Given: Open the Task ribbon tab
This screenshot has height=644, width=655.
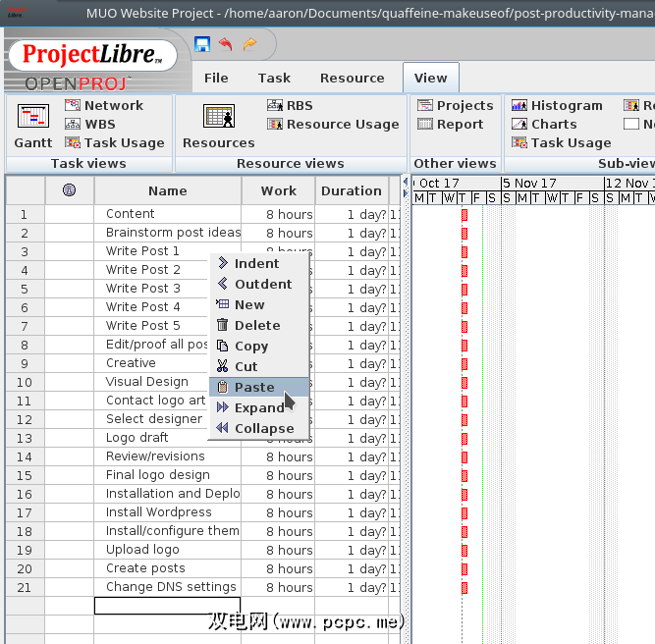Looking at the screenshot, I should [274, 79].
